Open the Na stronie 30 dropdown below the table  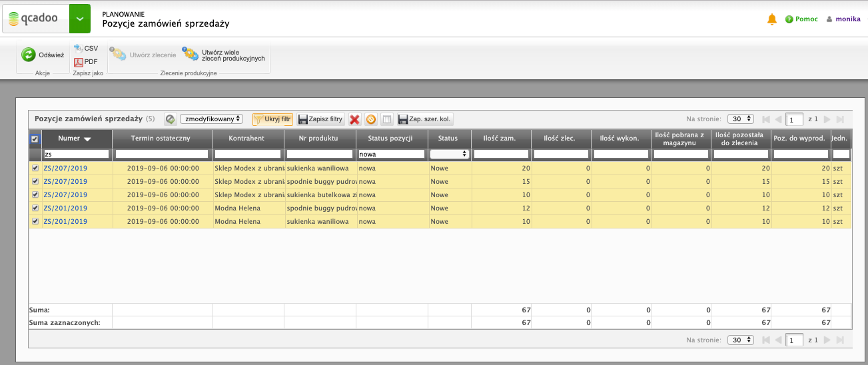741,340
